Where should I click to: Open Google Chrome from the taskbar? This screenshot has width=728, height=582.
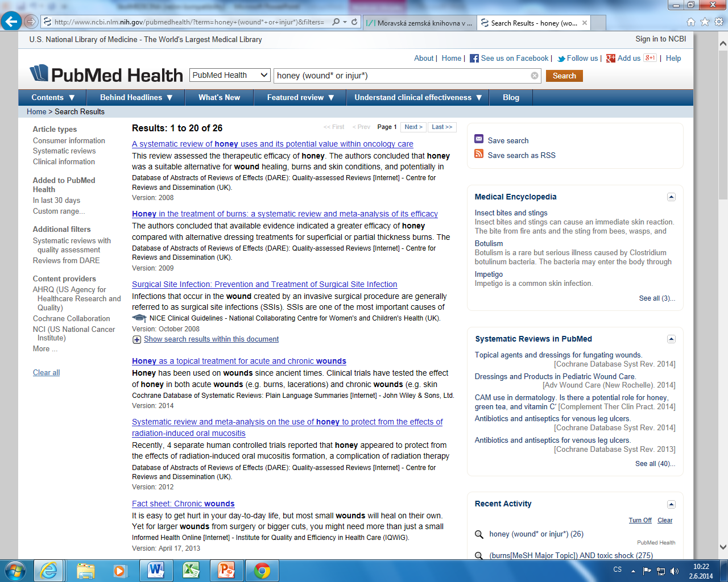[x=262, y=571]
